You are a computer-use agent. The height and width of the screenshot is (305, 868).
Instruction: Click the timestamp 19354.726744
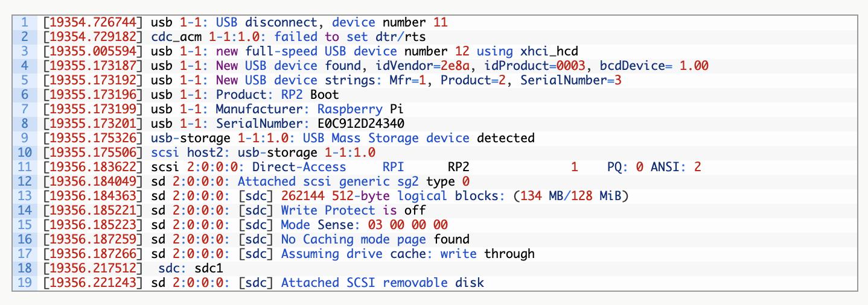coord(93,22)
